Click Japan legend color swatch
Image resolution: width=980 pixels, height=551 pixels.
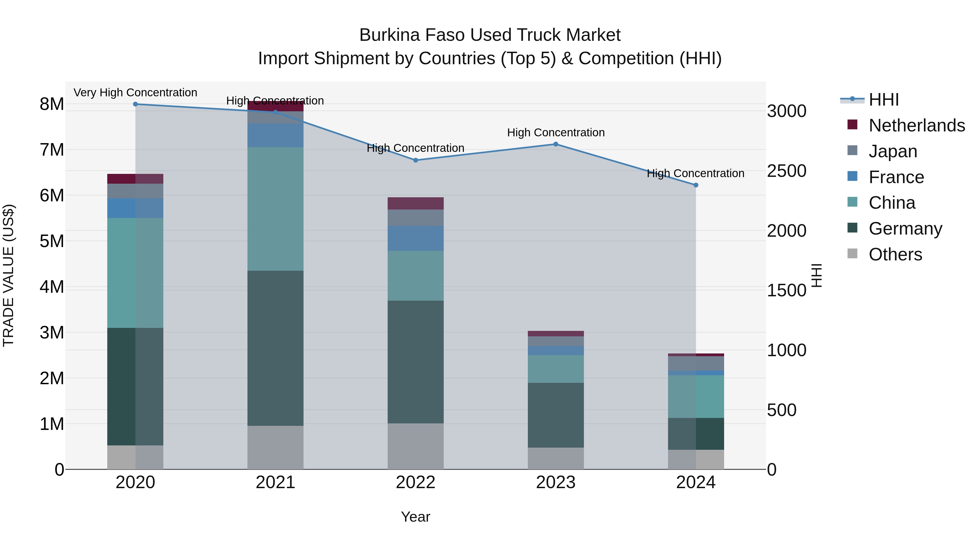click(x=853, y=150)
